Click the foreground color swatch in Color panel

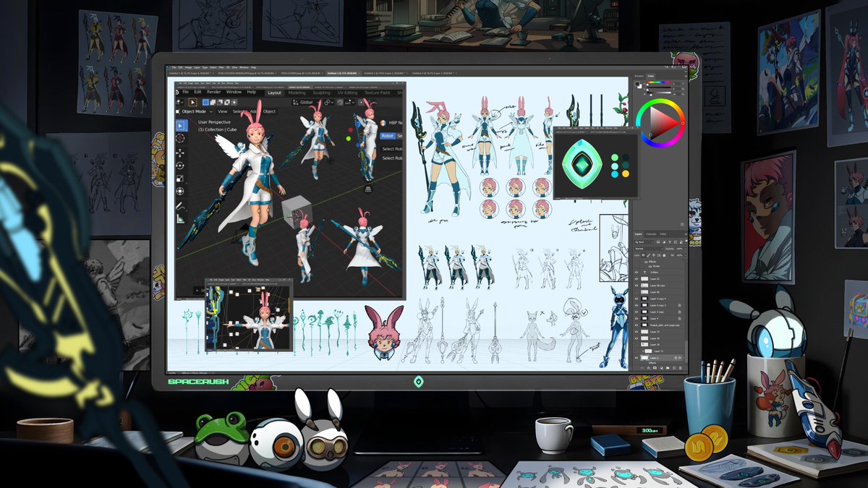pyautogui.click(x=639, y=84)
